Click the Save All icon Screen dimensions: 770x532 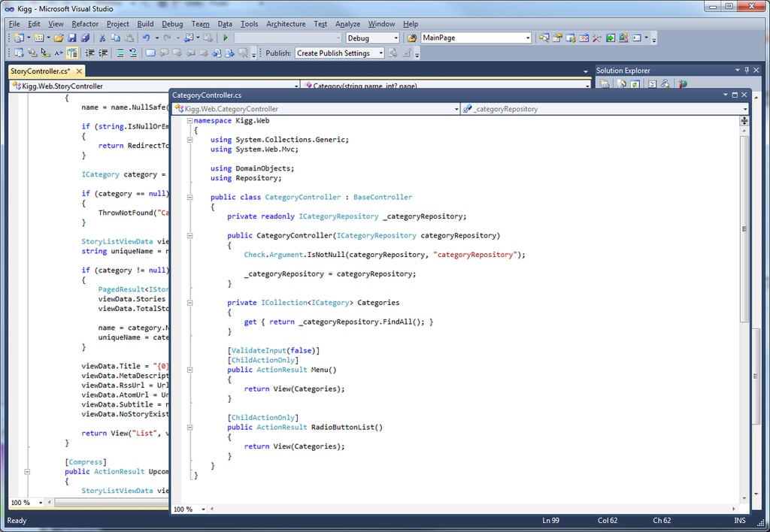86,38
